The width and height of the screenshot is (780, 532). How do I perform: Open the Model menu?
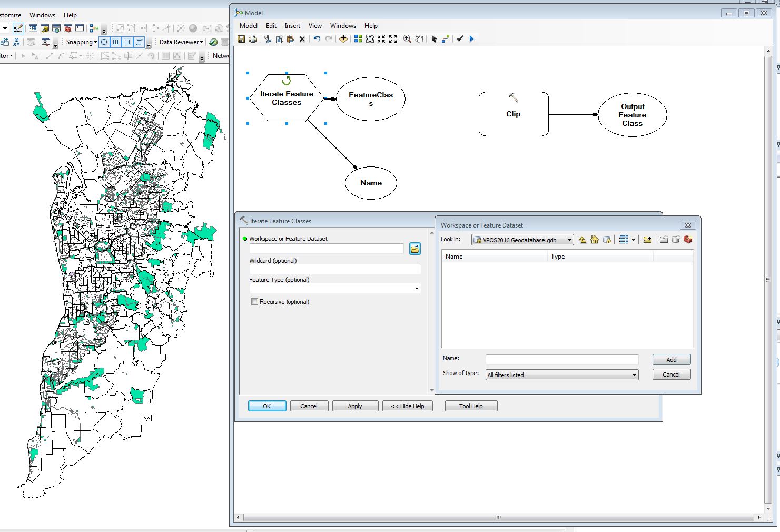(x=248, y=25)
